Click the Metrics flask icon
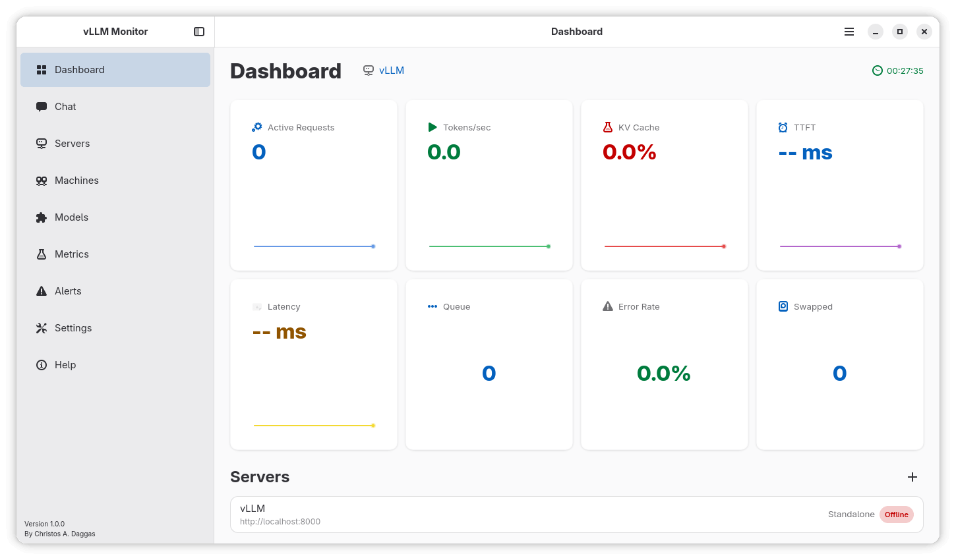This screenshot has height=560, width=956. click(42, 254)
